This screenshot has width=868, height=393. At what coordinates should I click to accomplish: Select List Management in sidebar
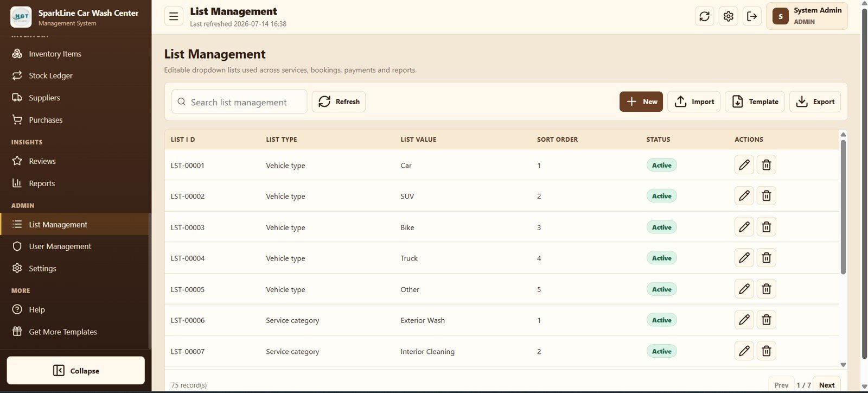74,224
